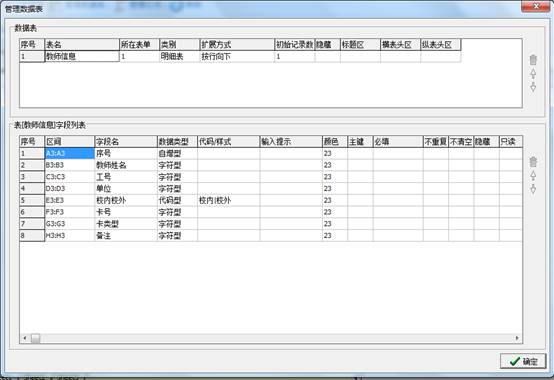Click the 只读 column header
The height and width of the screenshot is (380, 554).
point(511,142)
